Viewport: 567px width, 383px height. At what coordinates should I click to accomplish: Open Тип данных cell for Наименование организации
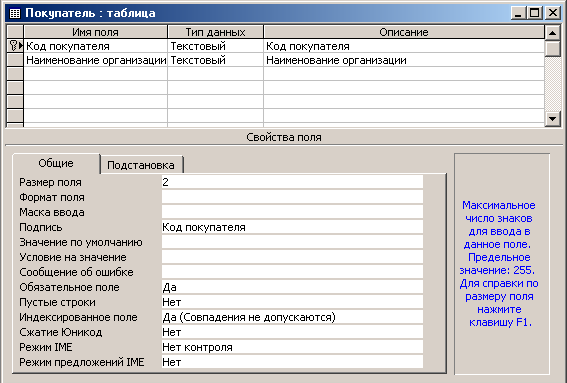pos(216,60)
